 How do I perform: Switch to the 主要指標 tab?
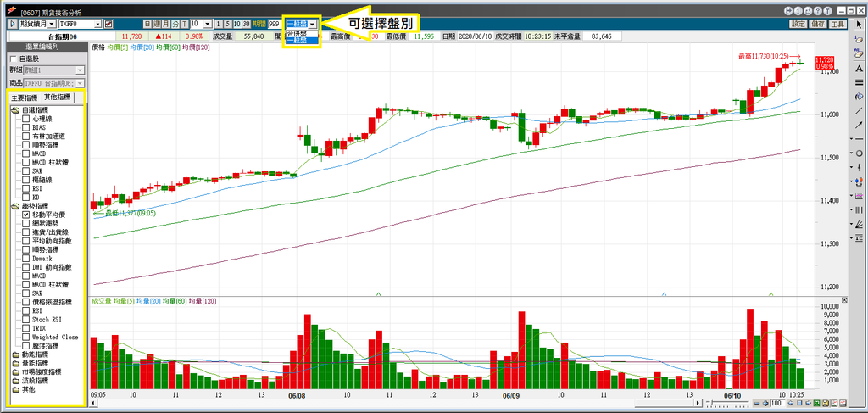click(25, 98)
